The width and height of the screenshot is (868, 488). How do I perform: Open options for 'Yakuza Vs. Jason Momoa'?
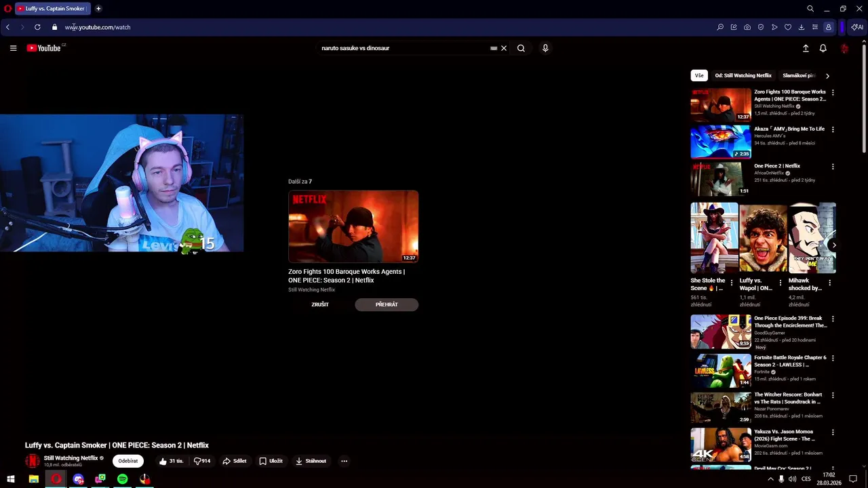click(833, 432)
